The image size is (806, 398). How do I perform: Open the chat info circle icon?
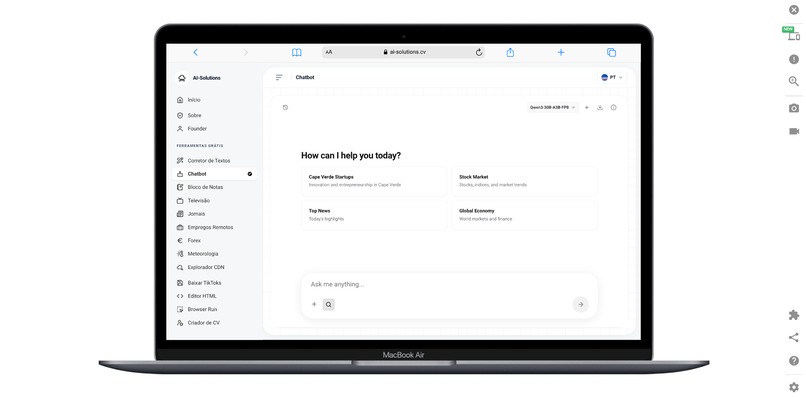(613, 107)
